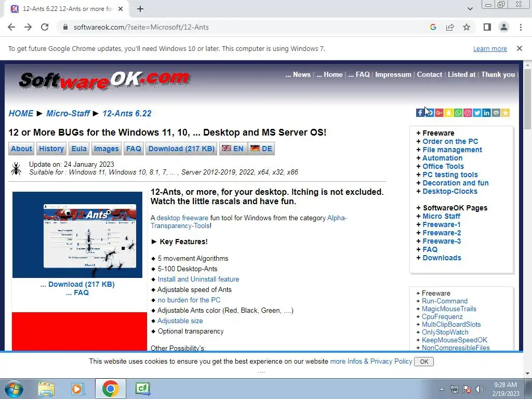Open Desktop-Clocks category link
This screenshot has height=399, width=532.
(450, 191)
